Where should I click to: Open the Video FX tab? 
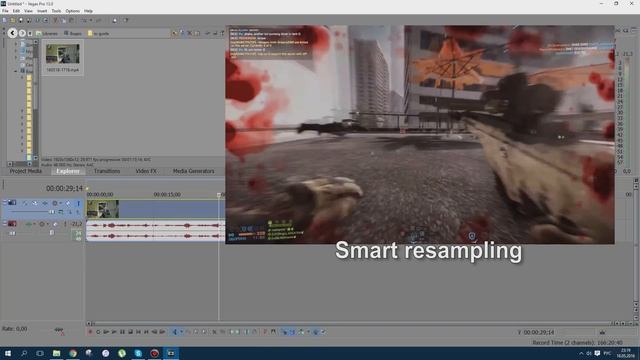pos(146,171)
